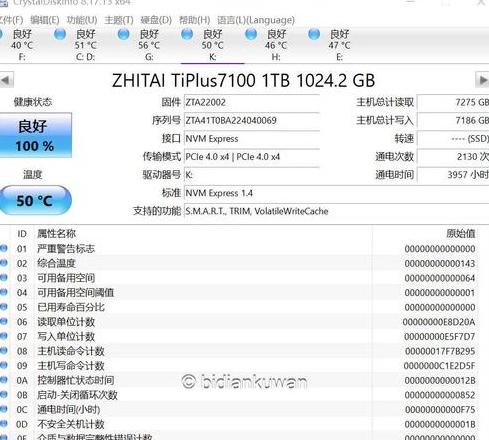Select attribute row 0D 不安全关机计数

pos(239,424)
